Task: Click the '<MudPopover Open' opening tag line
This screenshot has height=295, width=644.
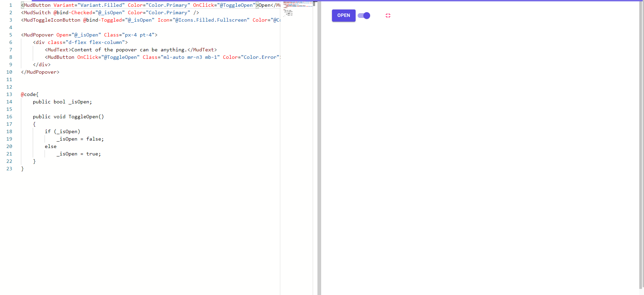Action: [89, 35]
